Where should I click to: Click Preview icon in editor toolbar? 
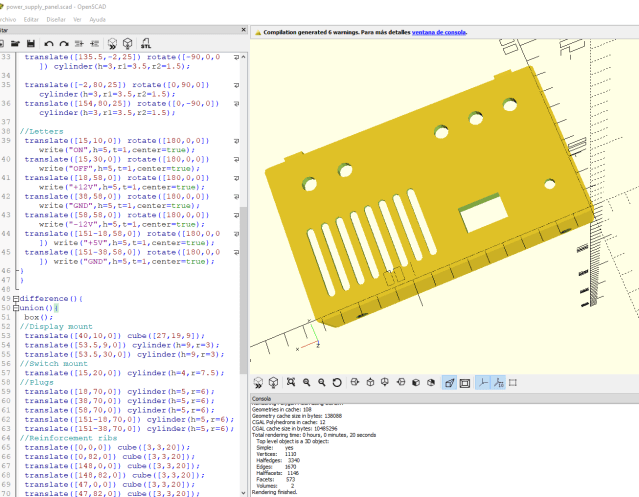tap(110, 44)
